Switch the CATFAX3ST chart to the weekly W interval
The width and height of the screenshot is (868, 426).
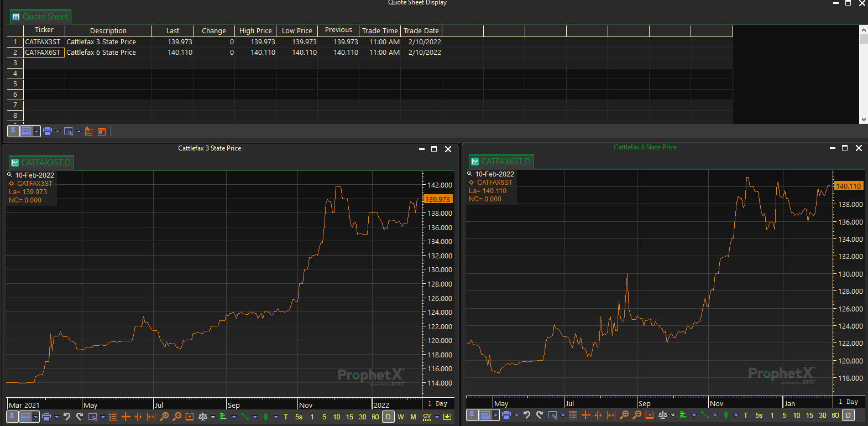click(x=401, y=417)
